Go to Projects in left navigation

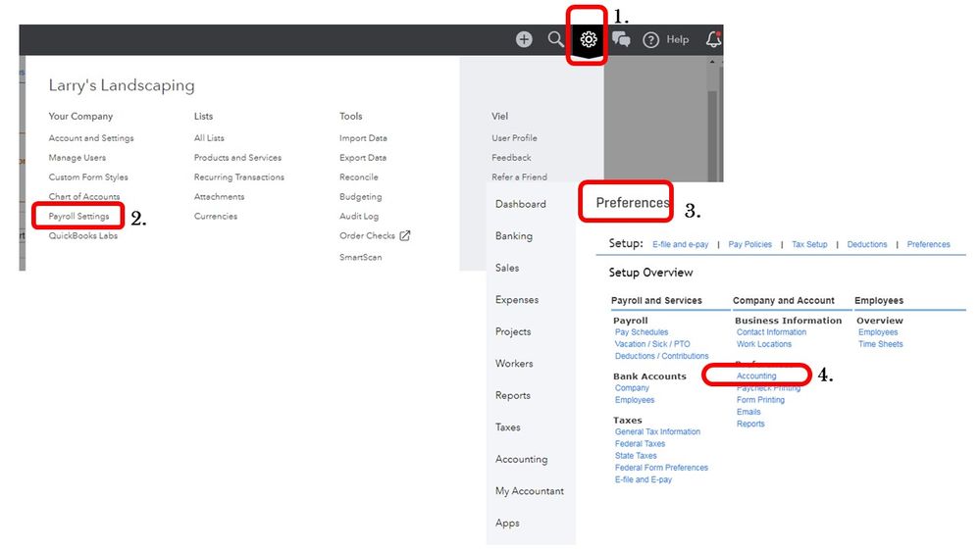[513, 331]
